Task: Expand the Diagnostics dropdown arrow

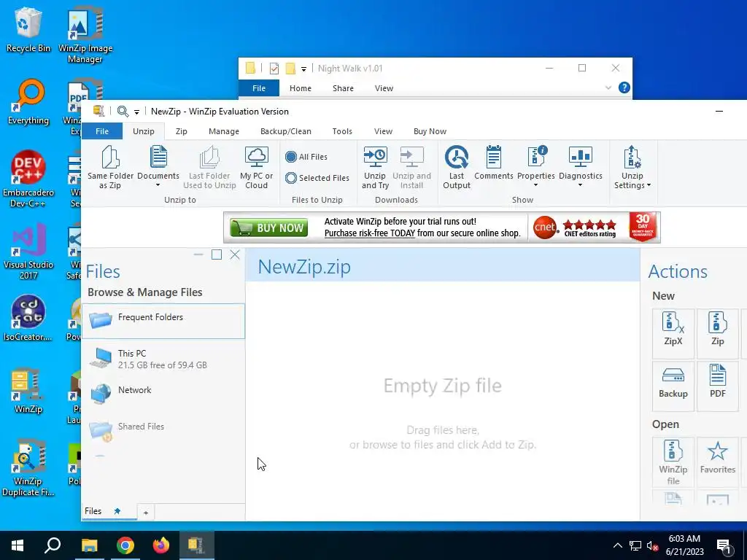Action: [580, 185]
